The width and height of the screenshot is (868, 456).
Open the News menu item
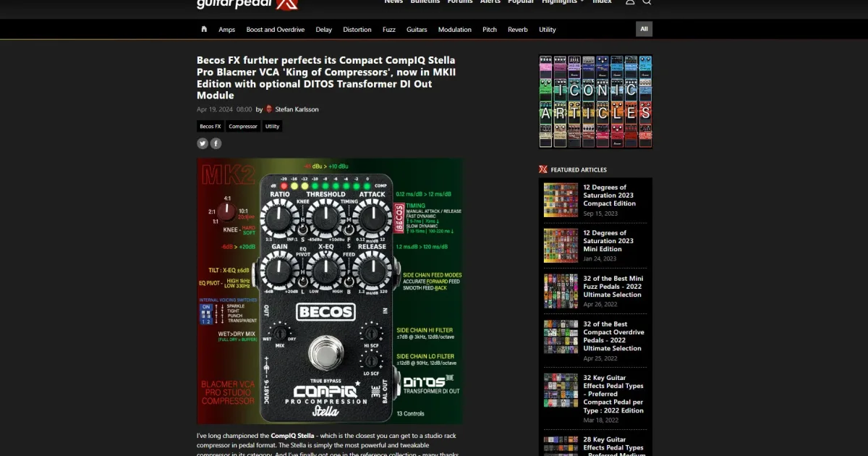(x=393, y=2)
